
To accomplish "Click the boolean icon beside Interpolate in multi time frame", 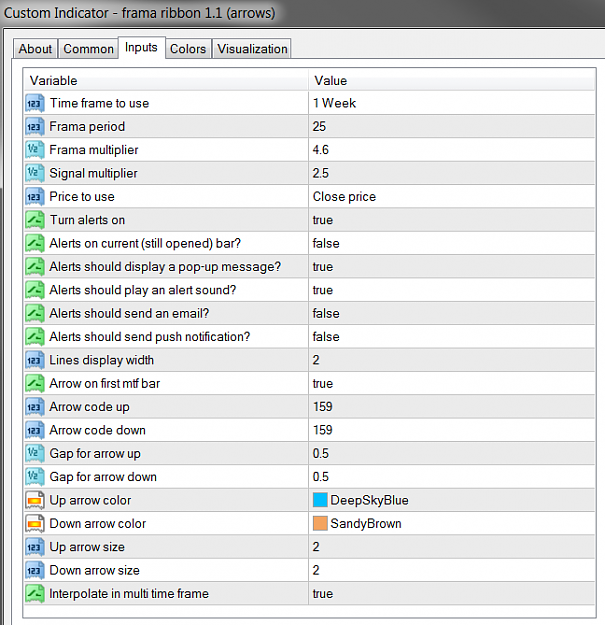I will [x=34, y=594].
